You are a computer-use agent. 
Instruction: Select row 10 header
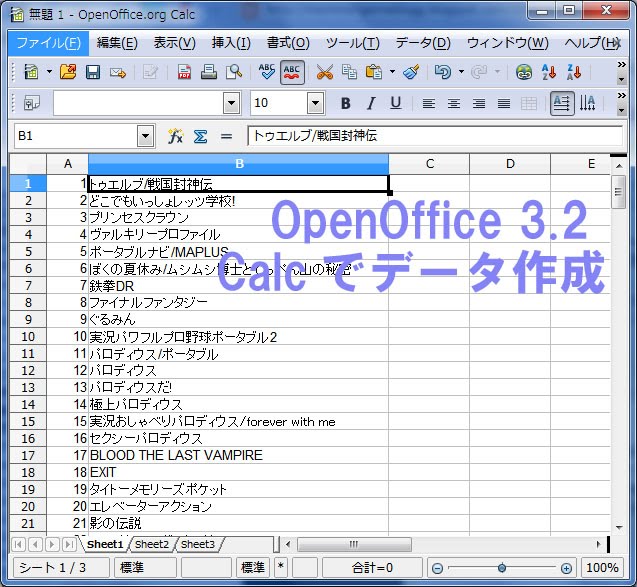coord(28,337)
